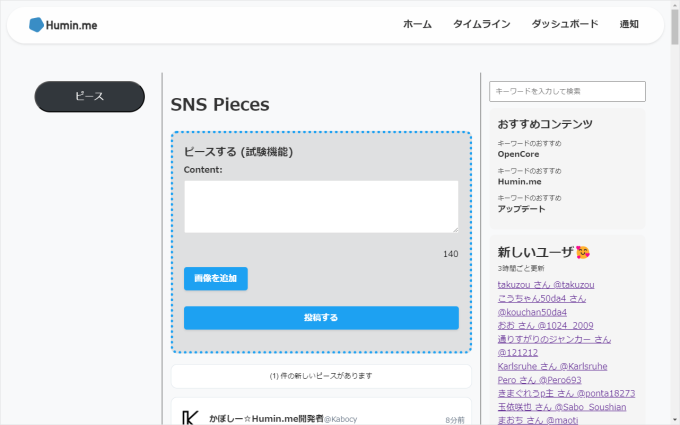Open きまぐれうp主 さん @ponta18273 link

(x=566, y=393)
